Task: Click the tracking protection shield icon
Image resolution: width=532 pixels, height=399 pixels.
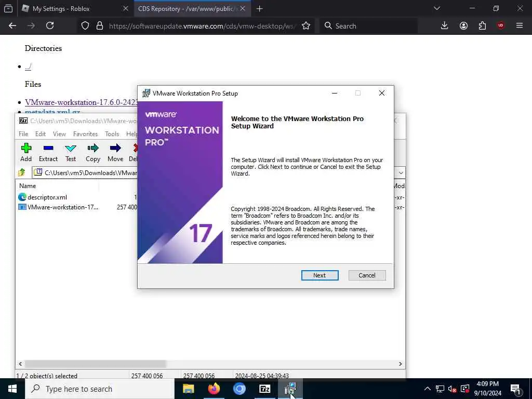Action: (85, 26)
